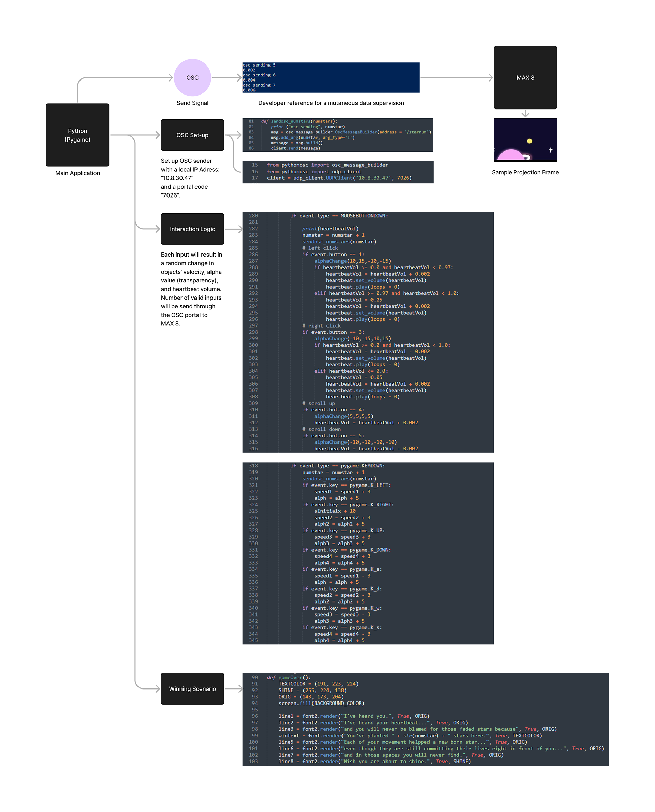The image size is (655, 812).
Task: Click the arrowhead pointing into OSC circle
Action: [x=171, y=78]
